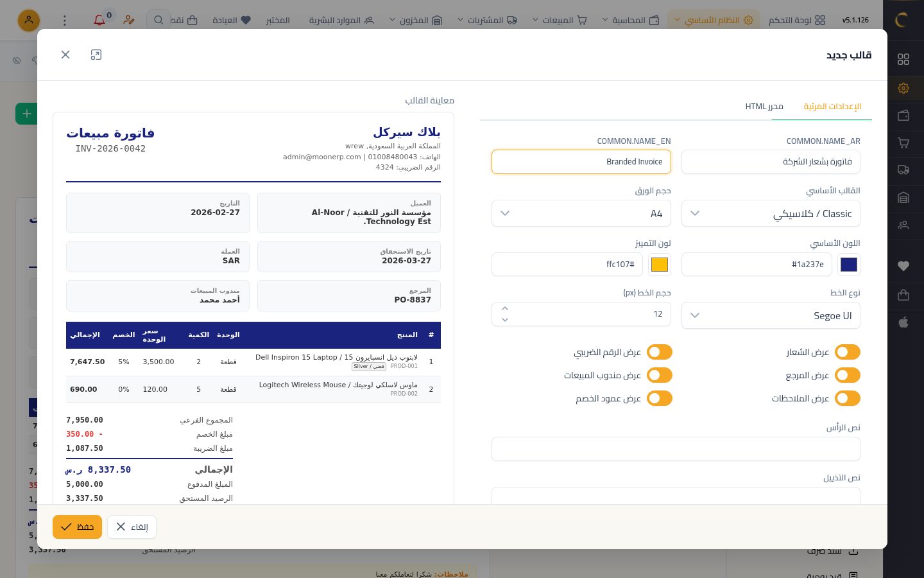The width and height of the screenshot is (924, 578).
Task: Click the إلغاء cancel button
Action: tap(132, 527)
